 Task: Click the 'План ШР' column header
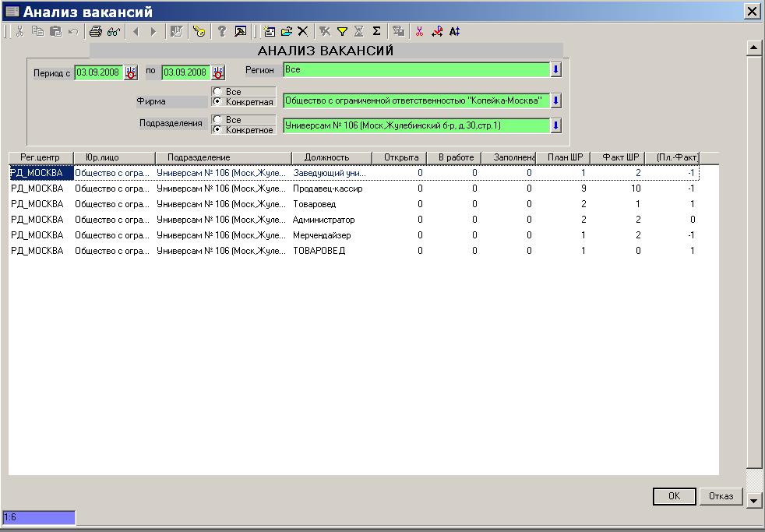coord(563,157)
